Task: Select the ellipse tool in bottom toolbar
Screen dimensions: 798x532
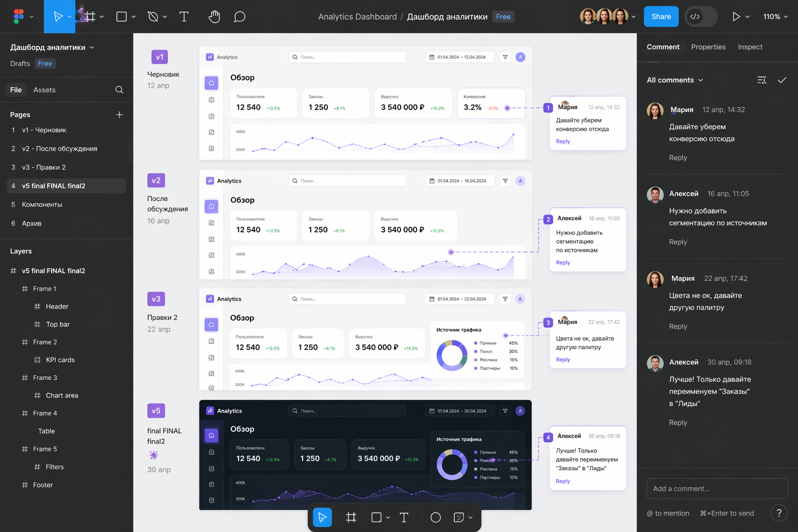Action: click(435, 517)
